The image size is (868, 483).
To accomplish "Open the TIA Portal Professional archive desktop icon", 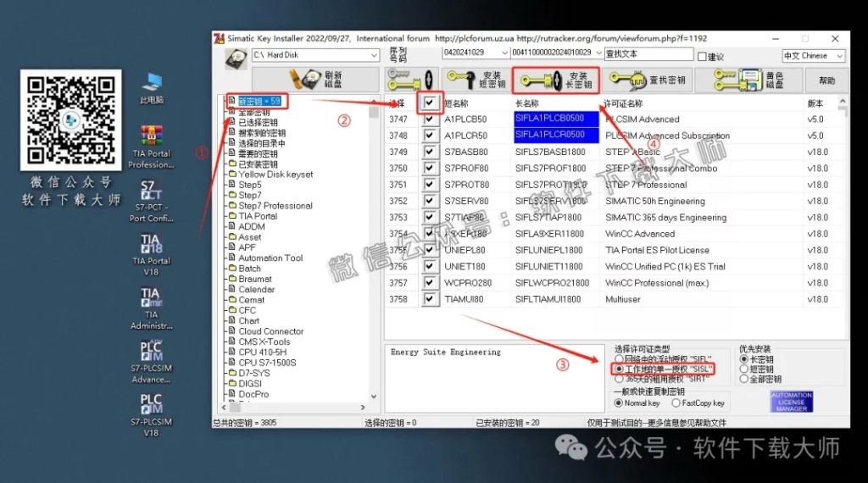I will click(x=151, y=147).
